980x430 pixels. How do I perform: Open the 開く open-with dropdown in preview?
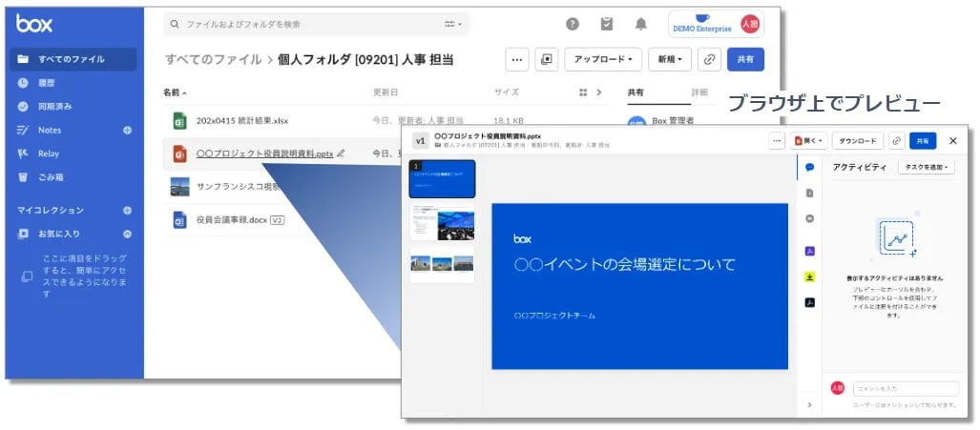809,141
